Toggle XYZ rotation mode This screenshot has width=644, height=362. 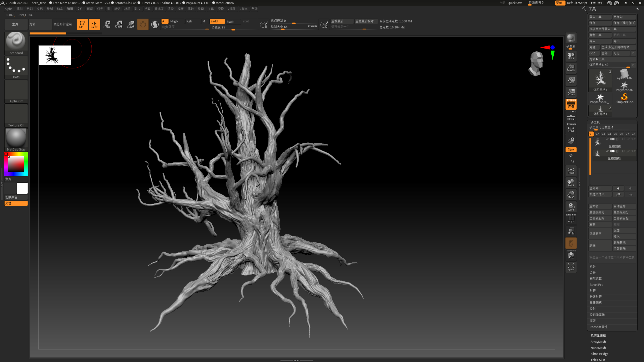(x=571, y=150)
